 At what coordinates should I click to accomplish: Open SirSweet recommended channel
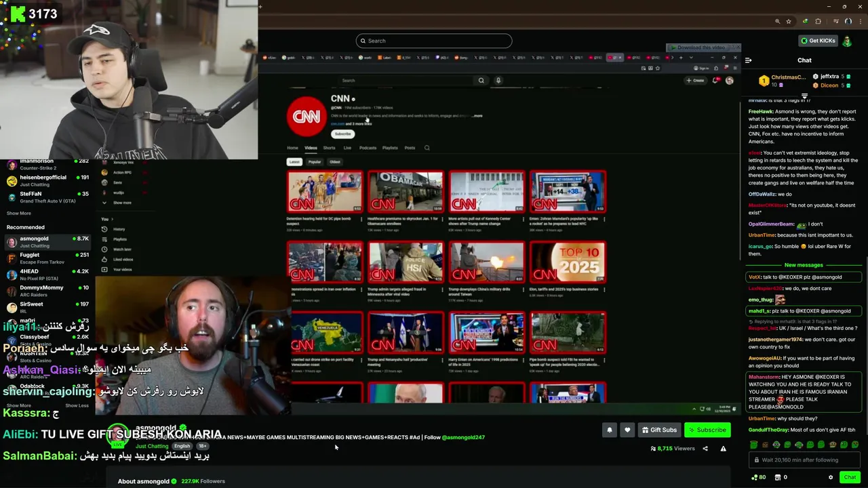pos(47,307)
